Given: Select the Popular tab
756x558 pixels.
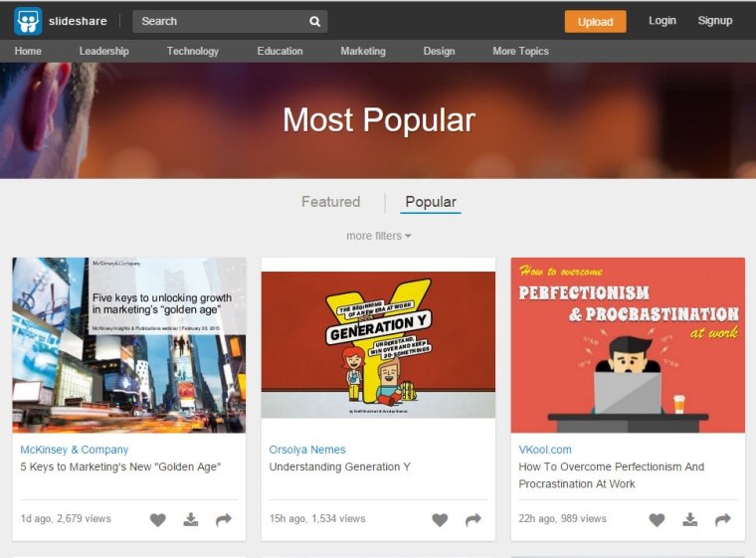Looking at the screenshot, I should point(431,202).
